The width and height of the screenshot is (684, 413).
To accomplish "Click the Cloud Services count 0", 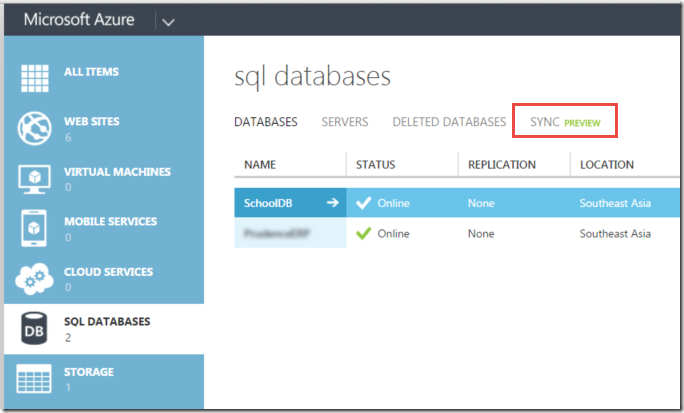I will tap(68, 287).
